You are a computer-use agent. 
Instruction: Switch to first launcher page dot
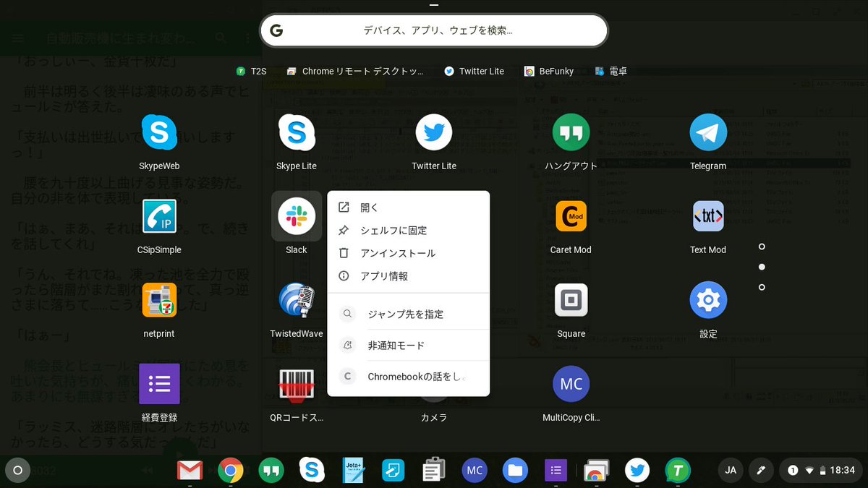[x=762, y=247]
